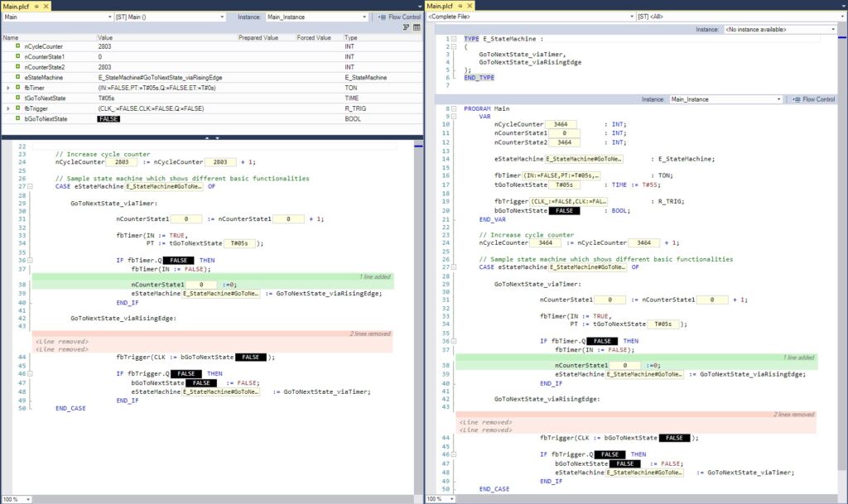This screenshot has height=504, width=848.
Task: Click the nCycleCounter variable icon
Action: click(17, 48)
